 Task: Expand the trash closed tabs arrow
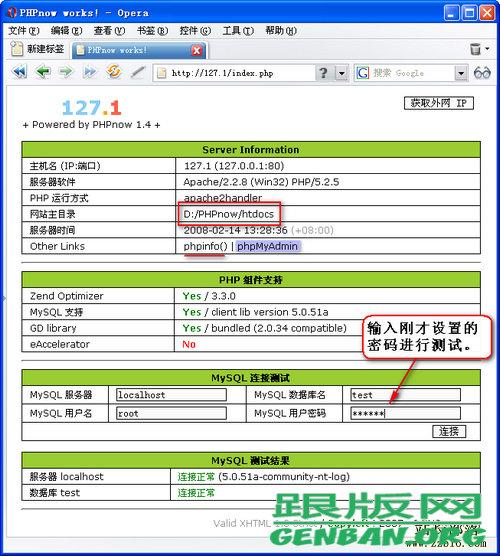[488, 49]
